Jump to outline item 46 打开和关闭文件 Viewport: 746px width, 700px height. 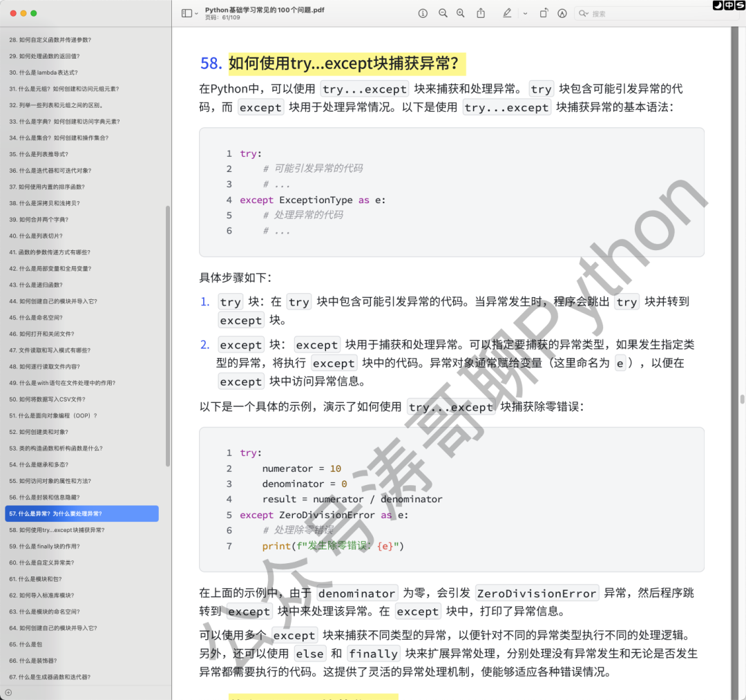tap(41, 334)
